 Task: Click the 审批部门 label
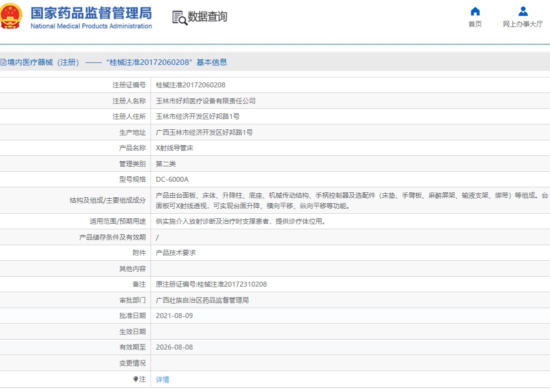(x=132, y=300)
